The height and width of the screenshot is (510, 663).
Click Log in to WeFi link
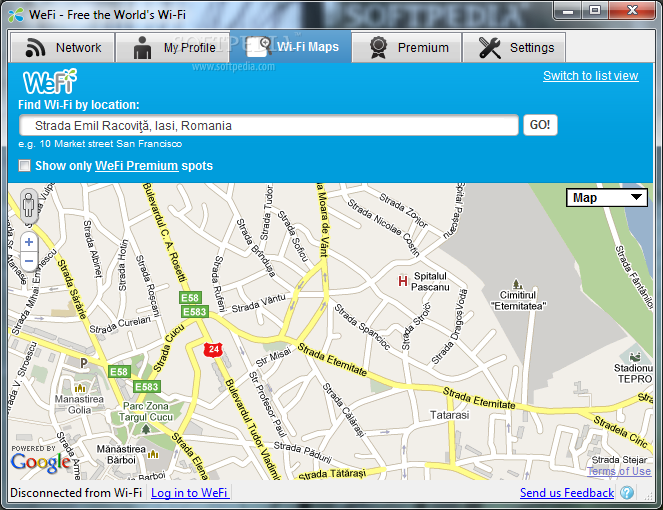190,493
